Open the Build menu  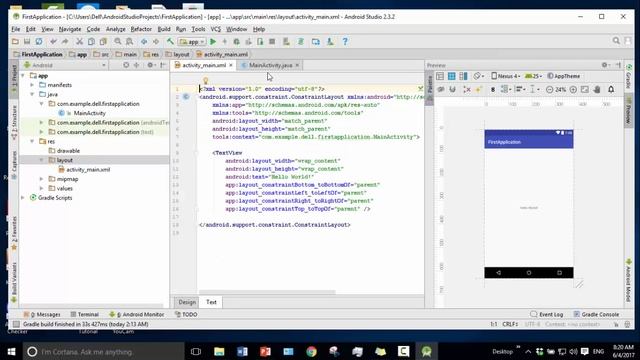coord(164,29)
